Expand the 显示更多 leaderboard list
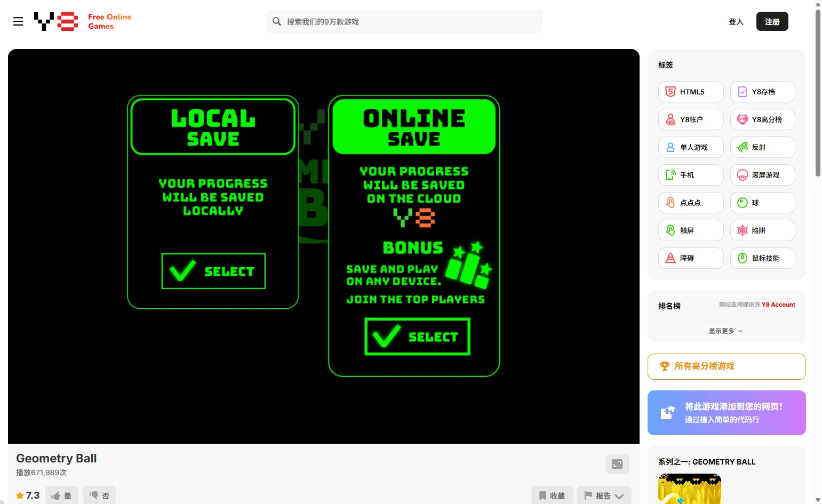Screen dimensions: 822x504 725,331
